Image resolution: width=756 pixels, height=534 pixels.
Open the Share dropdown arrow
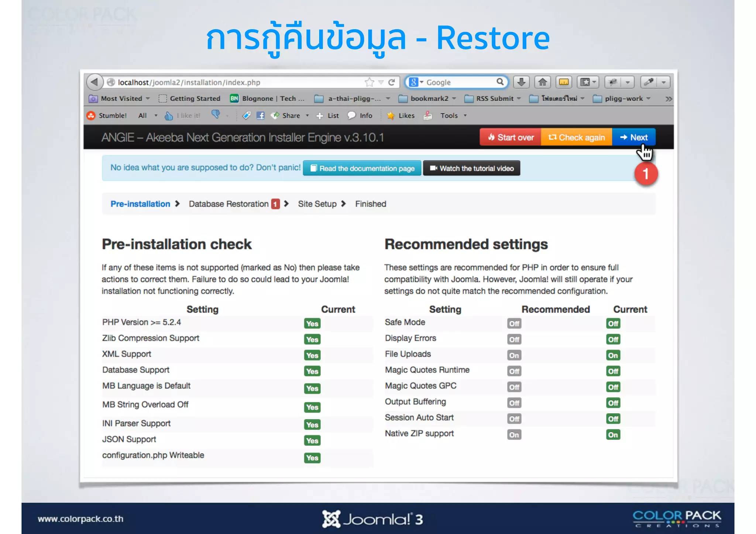pos(307,116)
